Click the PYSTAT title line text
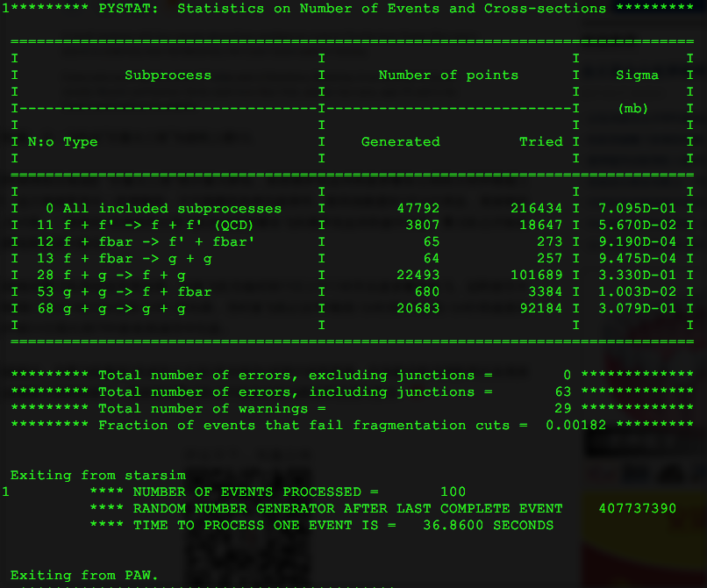Viewport: 707px width, 588px height. [x=347, y=9]
